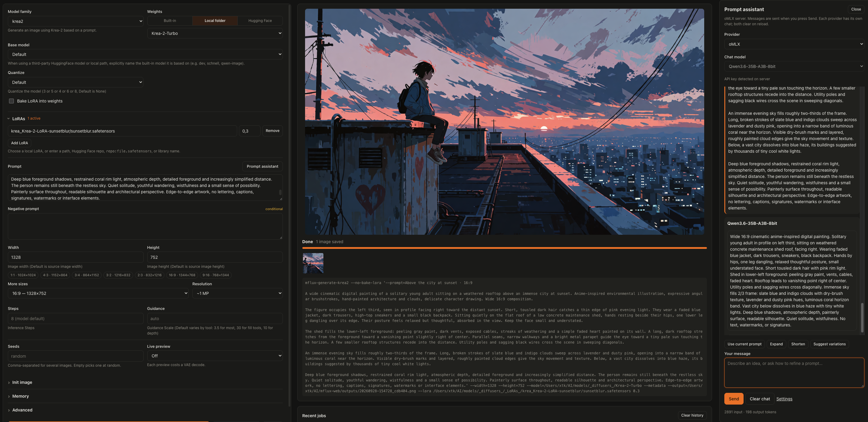Click the Your message input box
Viewport: 868px width, 422px height.
pyautogui.click(x=794, y=373)
